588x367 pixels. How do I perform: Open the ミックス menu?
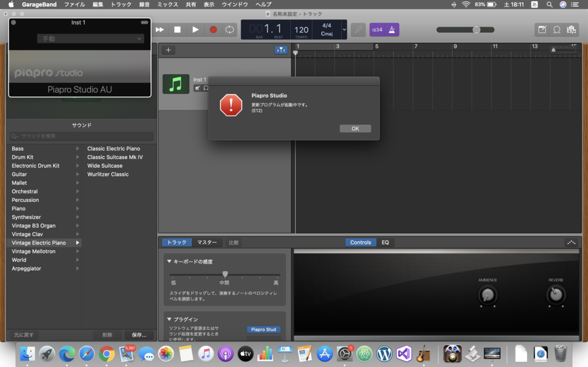pos(167,5)
